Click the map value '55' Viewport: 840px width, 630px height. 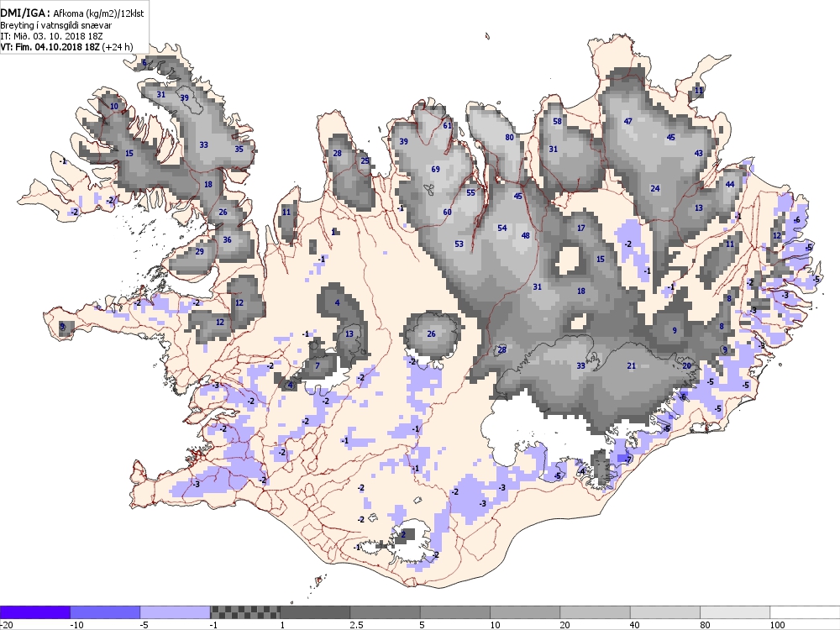471,193
